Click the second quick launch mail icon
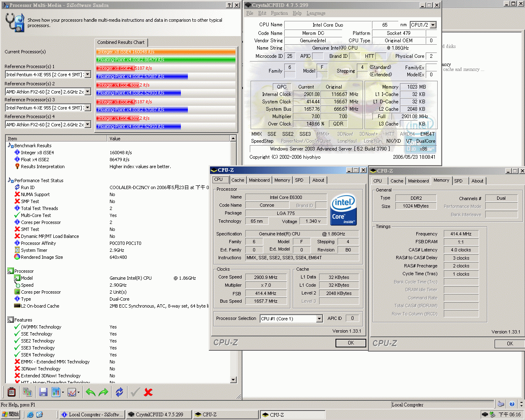 (40, 415)
